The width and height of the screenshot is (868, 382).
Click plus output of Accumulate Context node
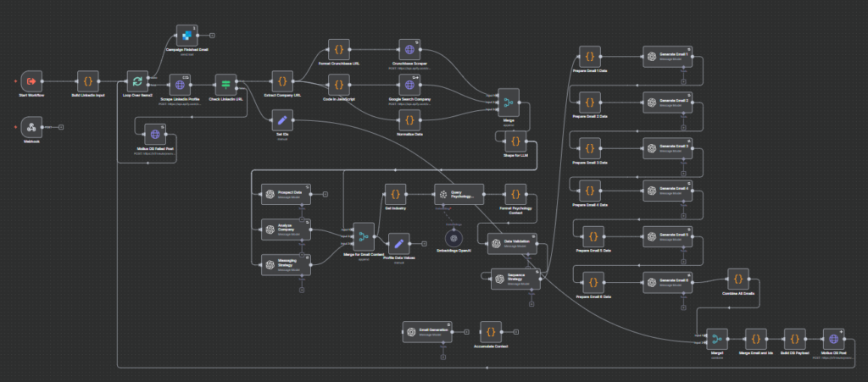[x=515, y=332]
